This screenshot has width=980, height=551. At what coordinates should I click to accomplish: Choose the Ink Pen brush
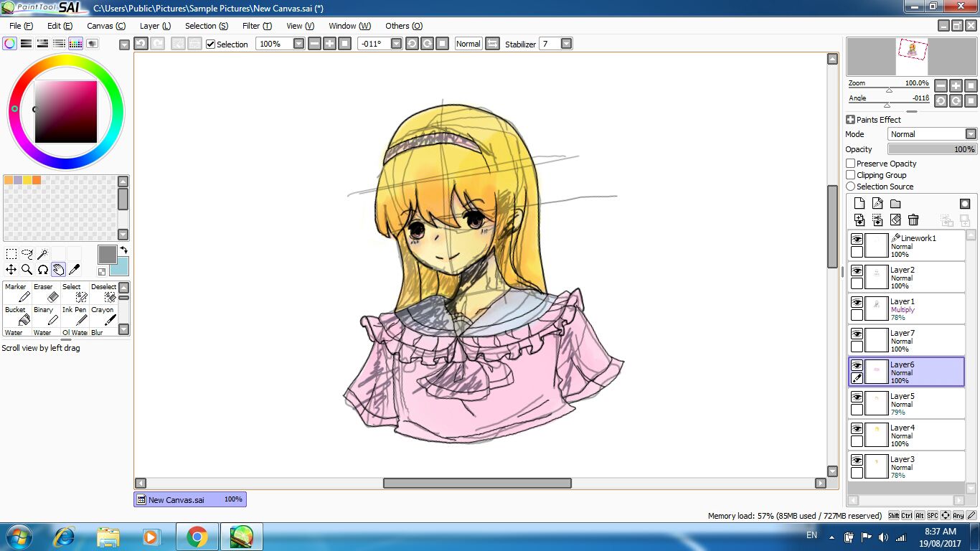pos(75,316)
